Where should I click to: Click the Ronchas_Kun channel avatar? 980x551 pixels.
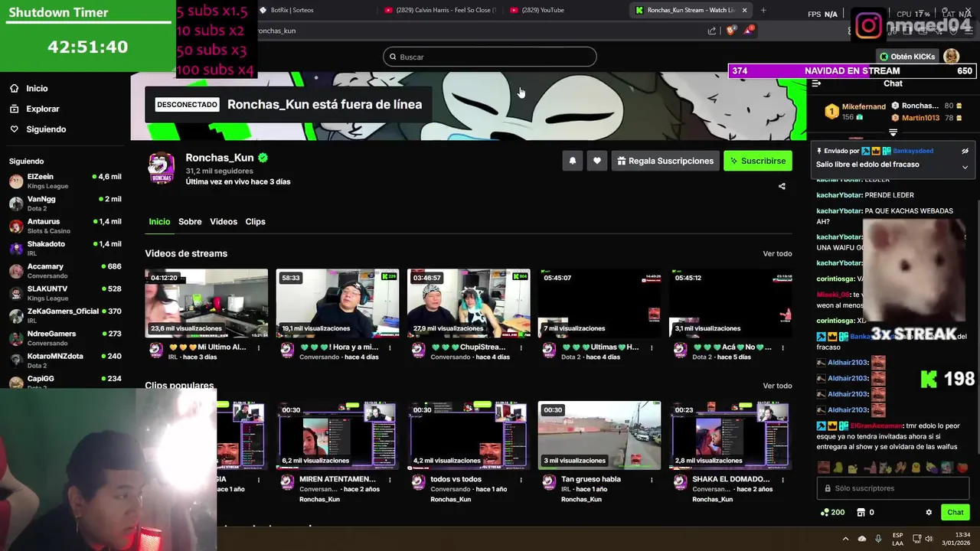point(161,168)
